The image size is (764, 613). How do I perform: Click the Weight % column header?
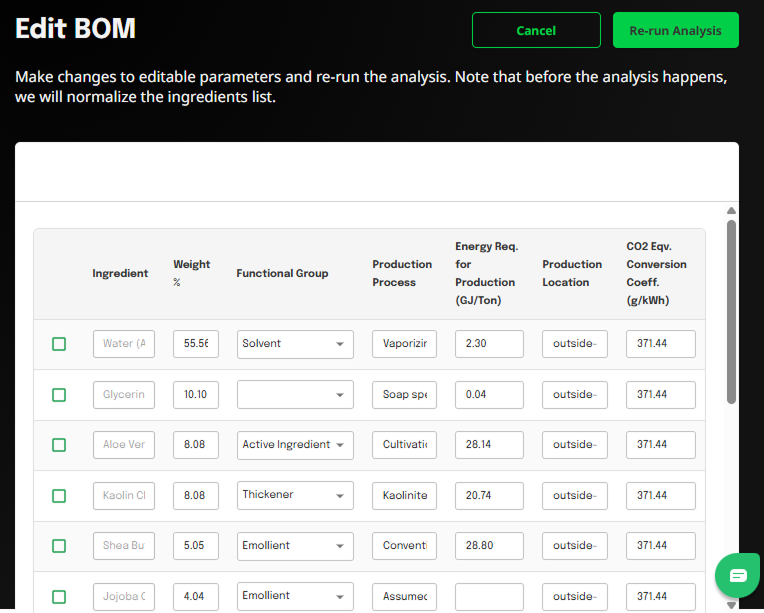191,273
